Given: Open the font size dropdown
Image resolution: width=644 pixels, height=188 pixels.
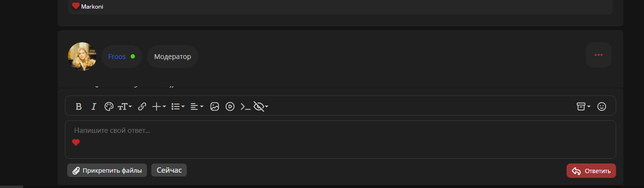Looking at the screenshot, I should pyautogui.click(x=125, y=106).
